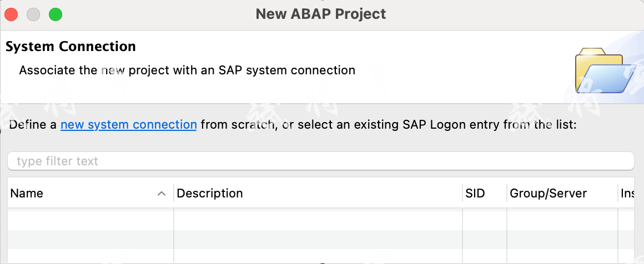The image size is (644, 264).
Task: Sort by the Group/Server column header
Action: pyautogui.click(x=548, y=194)
